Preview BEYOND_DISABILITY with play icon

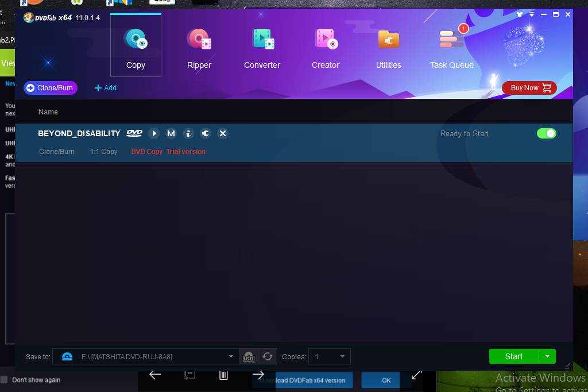(154, 133)
